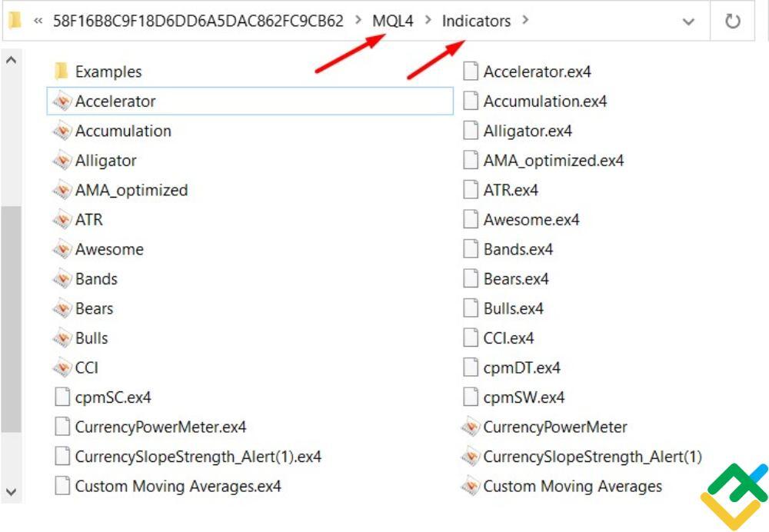Click the CurrencySlopeStrength_Alert(1) source file icon
The width and height of the screenshot is (769, 532).
point(471,457)
